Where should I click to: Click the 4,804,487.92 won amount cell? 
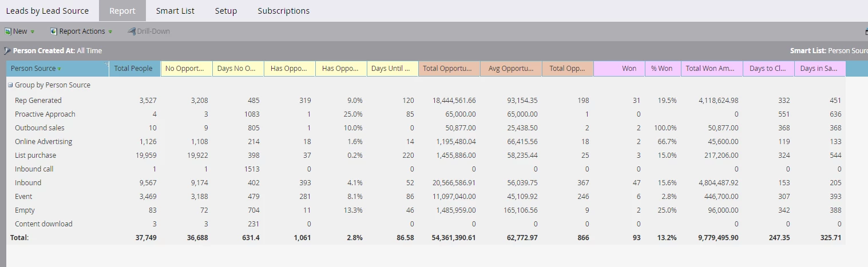click(x=718, y=183)
